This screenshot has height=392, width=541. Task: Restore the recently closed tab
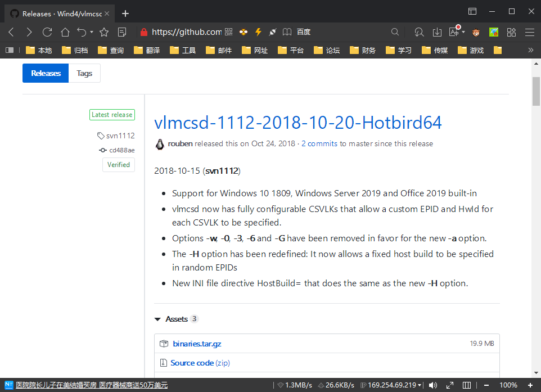pyautogui.click(x=82, y=32)
